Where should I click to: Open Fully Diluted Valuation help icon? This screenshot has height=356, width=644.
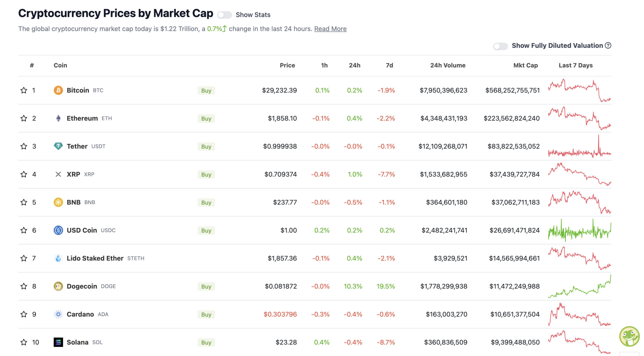tap(608, 46)
